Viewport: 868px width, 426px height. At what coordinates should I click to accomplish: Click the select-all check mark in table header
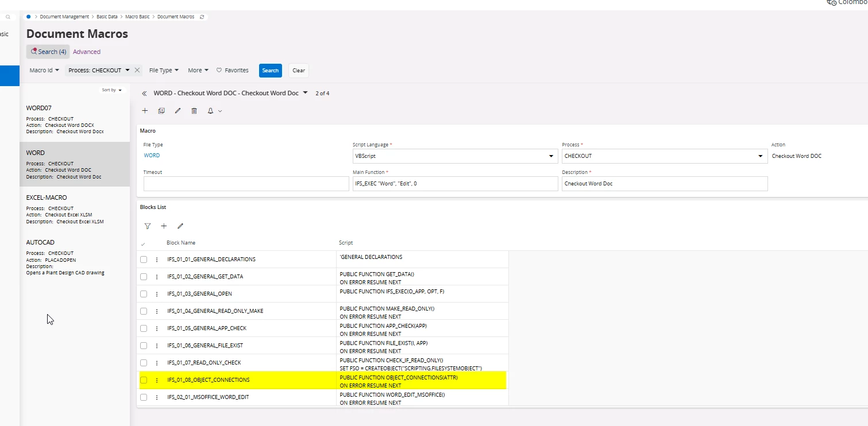143,244
